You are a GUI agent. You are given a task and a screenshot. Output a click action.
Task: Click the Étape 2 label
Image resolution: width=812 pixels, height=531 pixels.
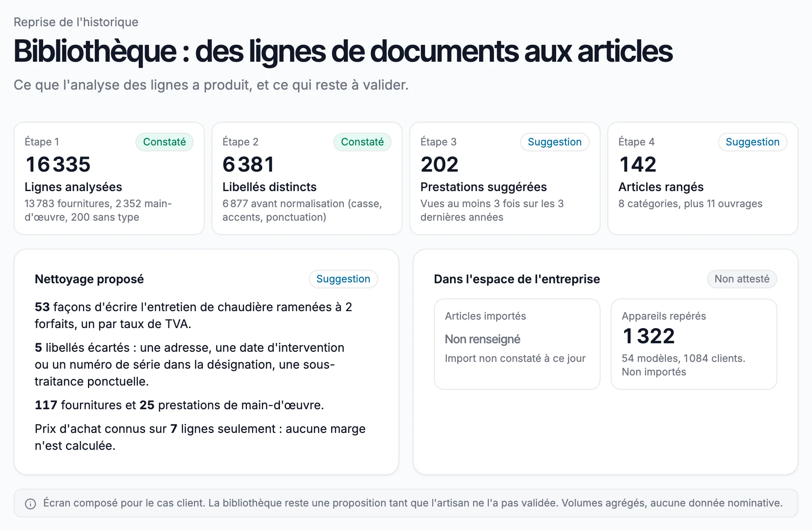(x=240, y=142)
